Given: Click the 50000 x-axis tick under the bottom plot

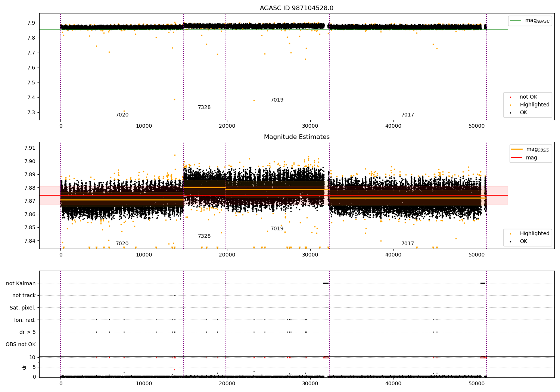Looking at the screenshot, I should pos(477,384).
